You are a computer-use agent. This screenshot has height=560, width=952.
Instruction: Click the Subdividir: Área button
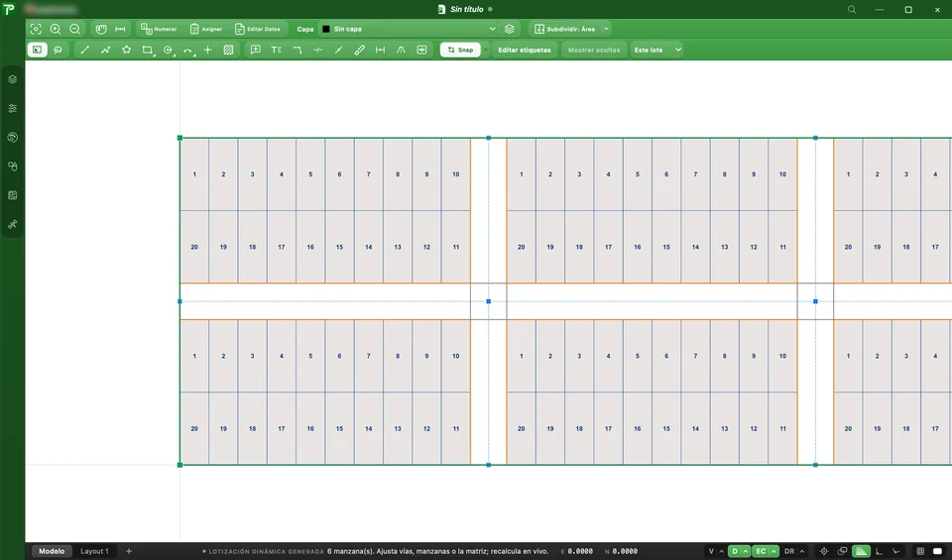coord(564,29)
